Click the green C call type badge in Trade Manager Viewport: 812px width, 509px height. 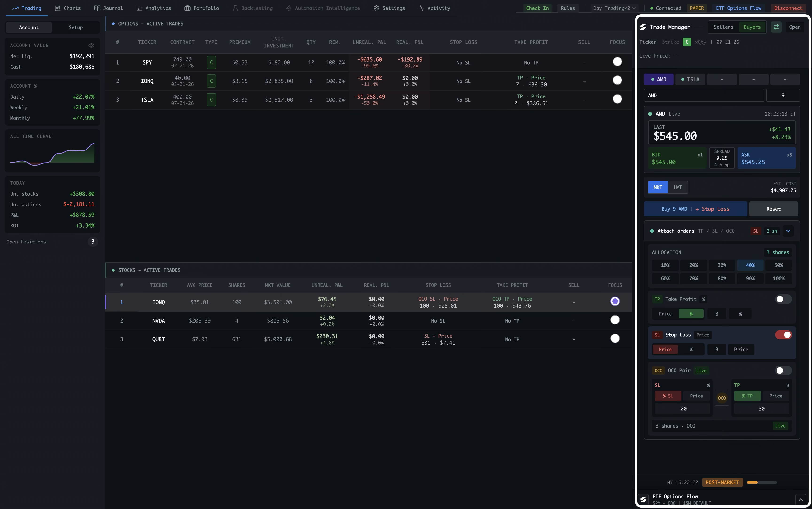click(x=687, y=42)
